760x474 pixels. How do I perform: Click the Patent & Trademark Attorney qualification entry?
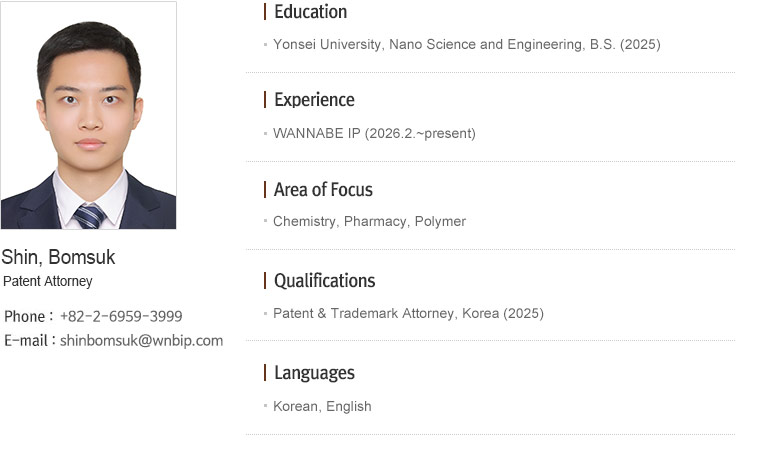[x=408, y=313]
